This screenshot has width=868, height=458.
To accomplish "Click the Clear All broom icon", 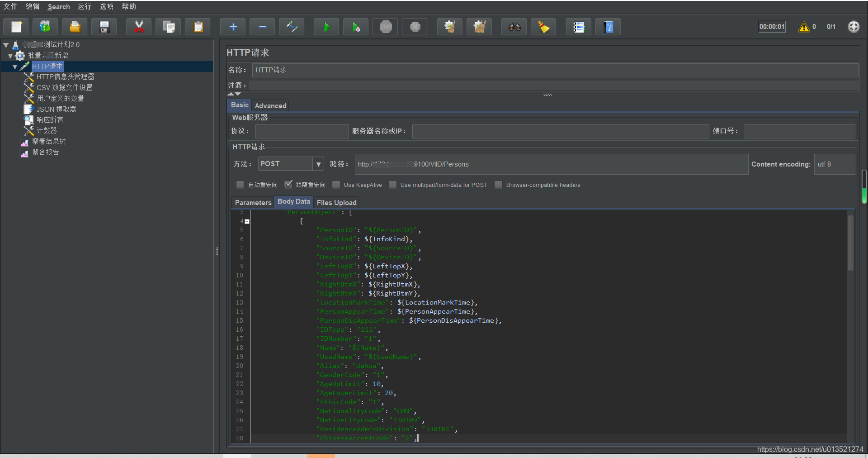I will (x=479, y=27).
